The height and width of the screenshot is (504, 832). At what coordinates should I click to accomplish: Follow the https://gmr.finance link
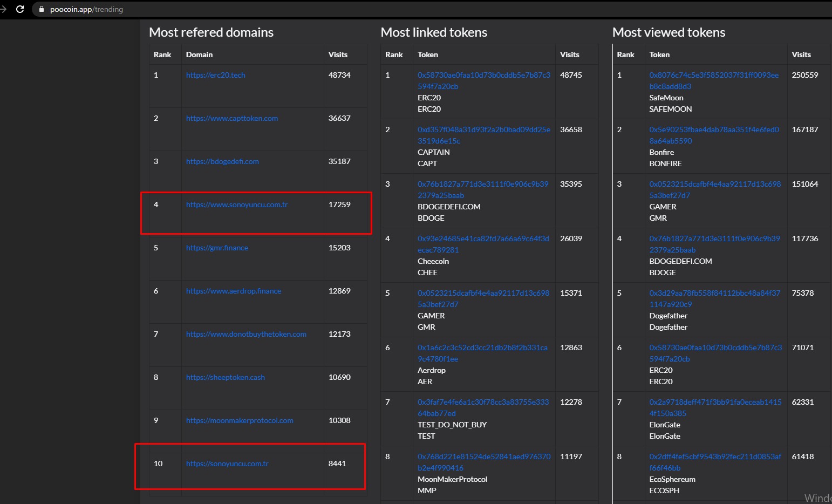click(x=217, y=248)
